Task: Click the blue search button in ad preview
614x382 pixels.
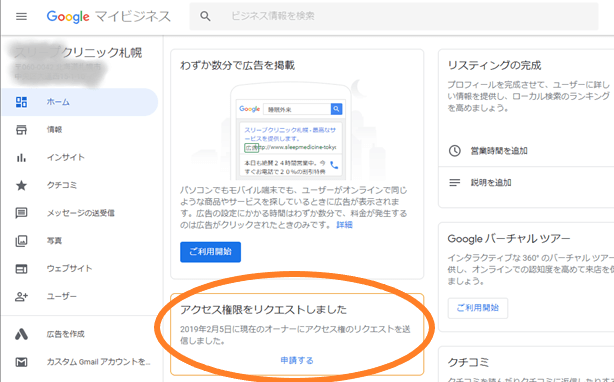Action: coord(336,109)
